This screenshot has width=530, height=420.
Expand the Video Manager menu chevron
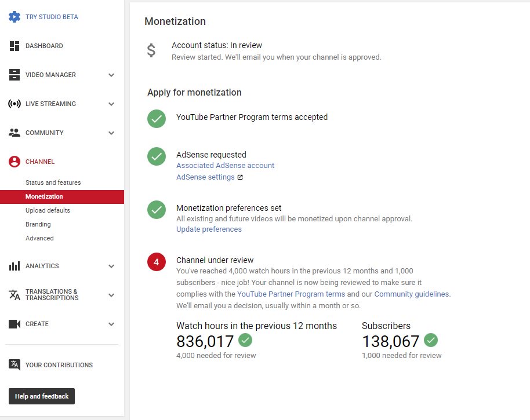(111, 75)
